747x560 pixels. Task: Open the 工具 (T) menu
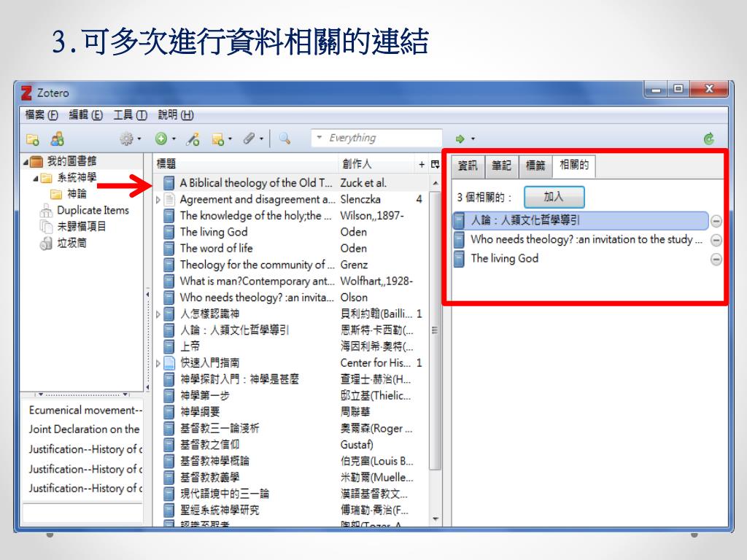[x=130, y=114]
